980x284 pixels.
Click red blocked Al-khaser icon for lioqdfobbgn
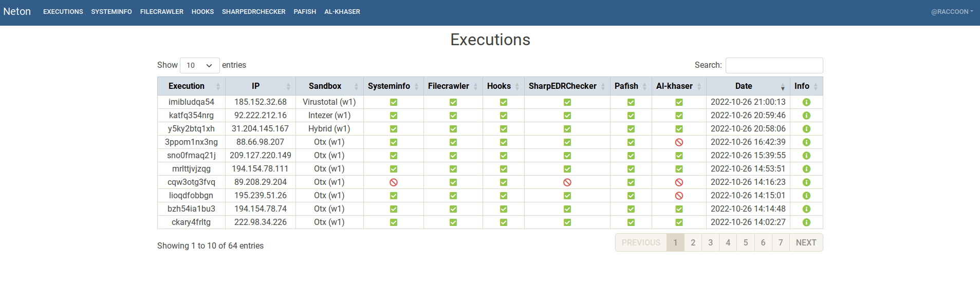pos(679,196)
